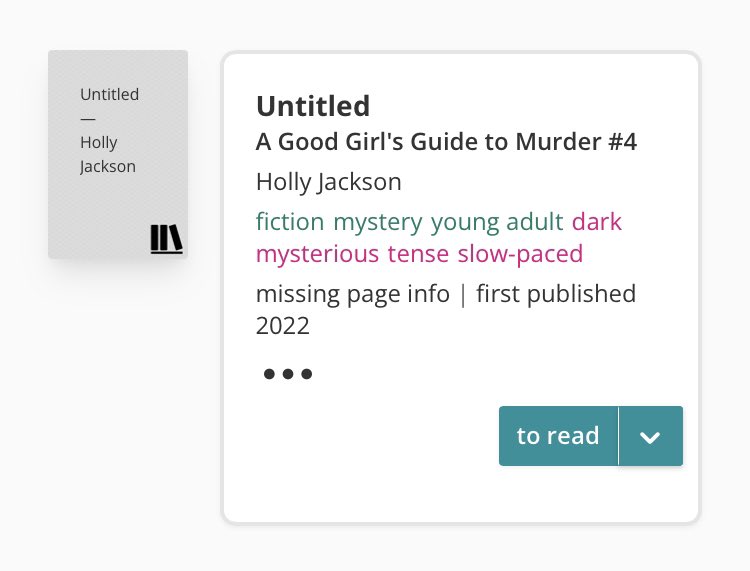Open author Holly Jackson's page
The height and width of the screenshot is (571, 750).
tap(329, 182)
